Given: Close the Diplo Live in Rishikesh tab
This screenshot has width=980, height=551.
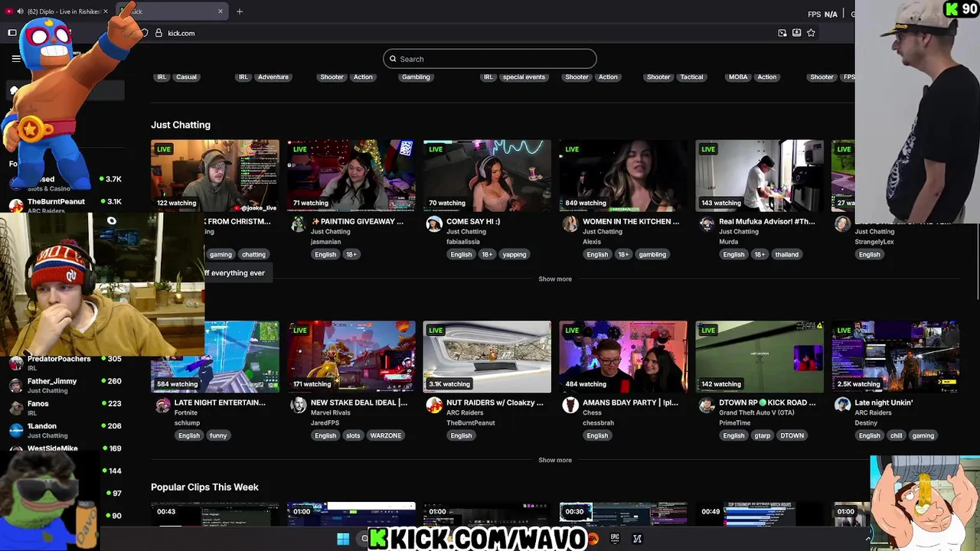Looking at the screenshot, I should click(106, 11).
